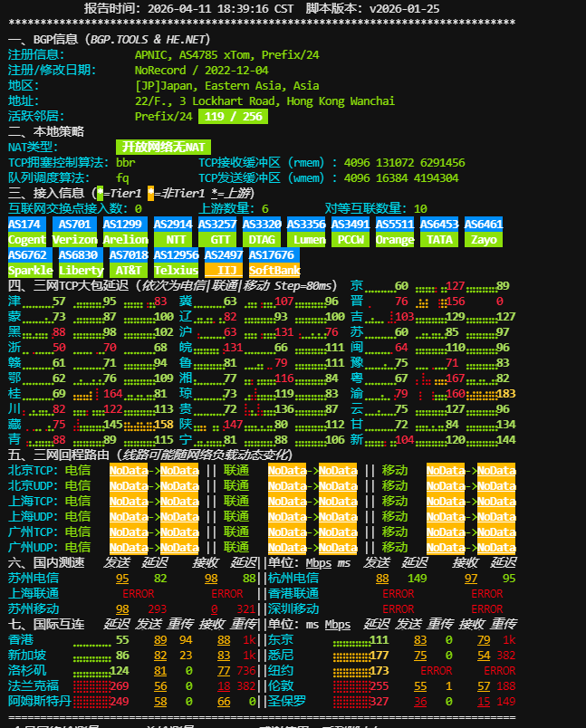This screenshot has width=586, height=728.
Task: Click the 苏州移动 send speed 98
Action: (x=122, y=609)
